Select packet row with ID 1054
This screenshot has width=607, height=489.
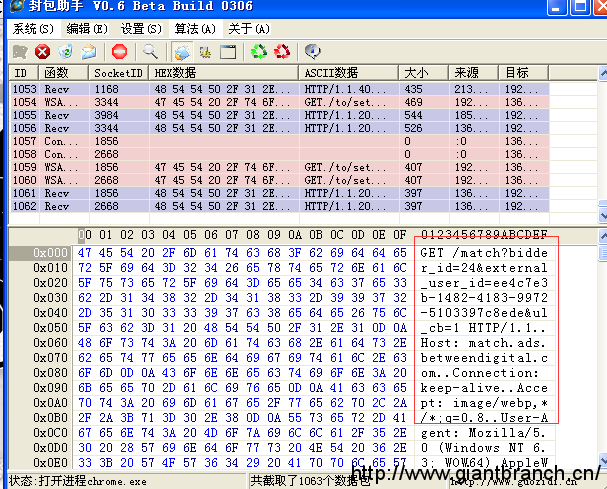coord(279,102)
